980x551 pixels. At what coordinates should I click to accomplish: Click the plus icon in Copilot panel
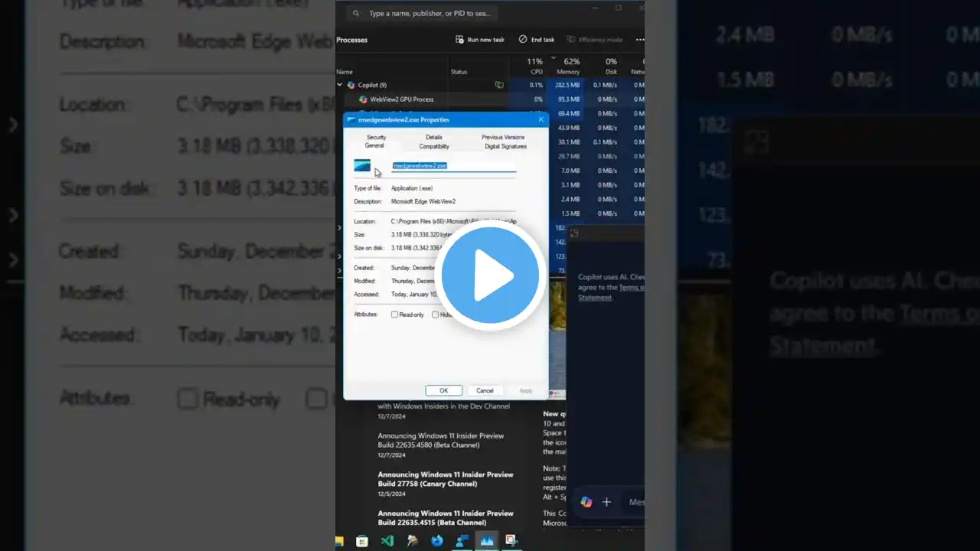point(606,502)
